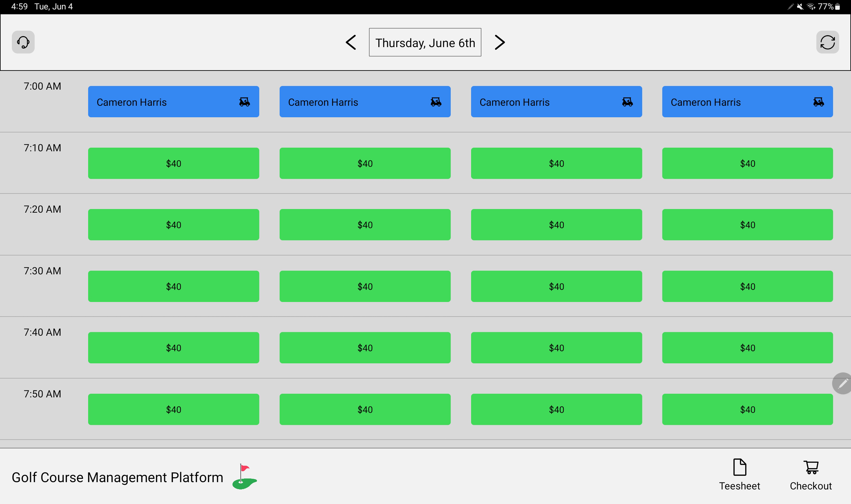Image resolution: width=851 pixels, height=504 pixels.
Task: Book third $40 slot at 7:40 AM
Action: pos(556,348)
